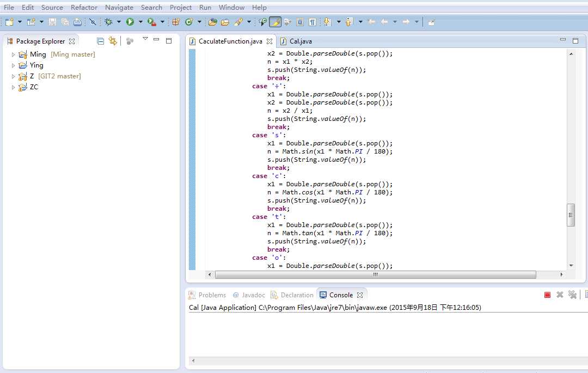Close the CaculateFunction.java tab
This screenshot has height=373, width=588.
point(269,41)
